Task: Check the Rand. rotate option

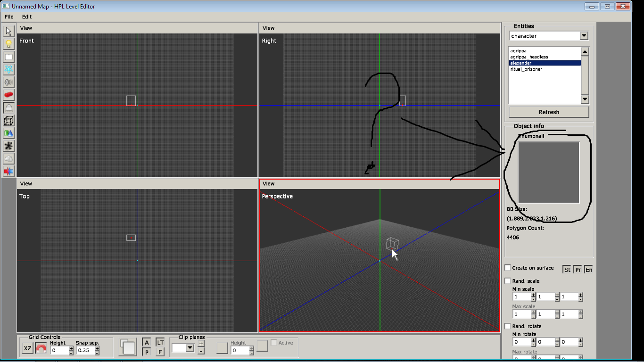Action: (x=508, y=326)
